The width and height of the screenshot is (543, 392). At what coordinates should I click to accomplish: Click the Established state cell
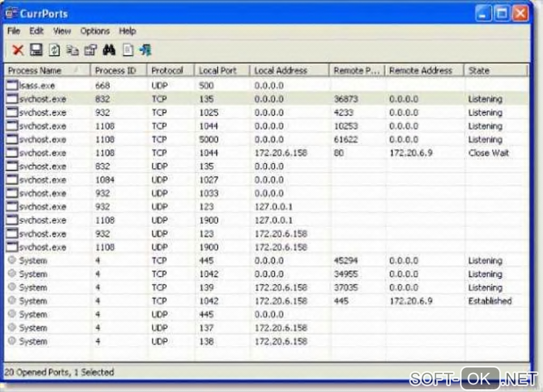(490, 301)
